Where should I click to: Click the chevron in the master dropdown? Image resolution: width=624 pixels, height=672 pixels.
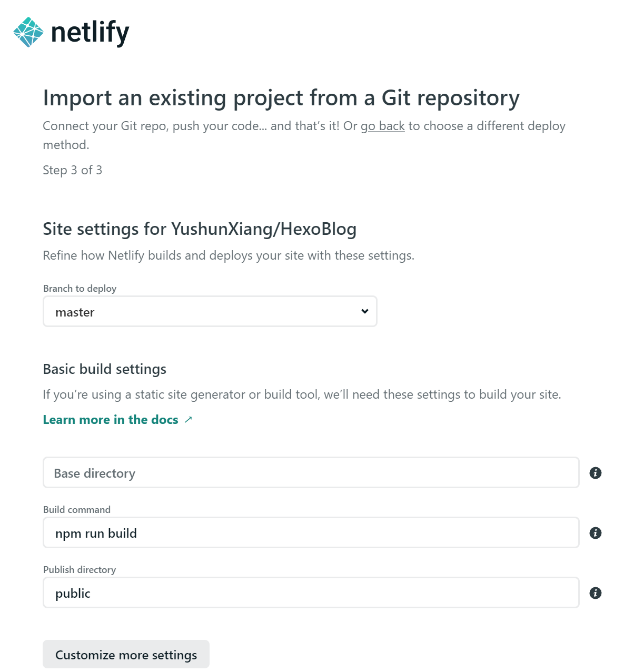[x=365, y=311]
